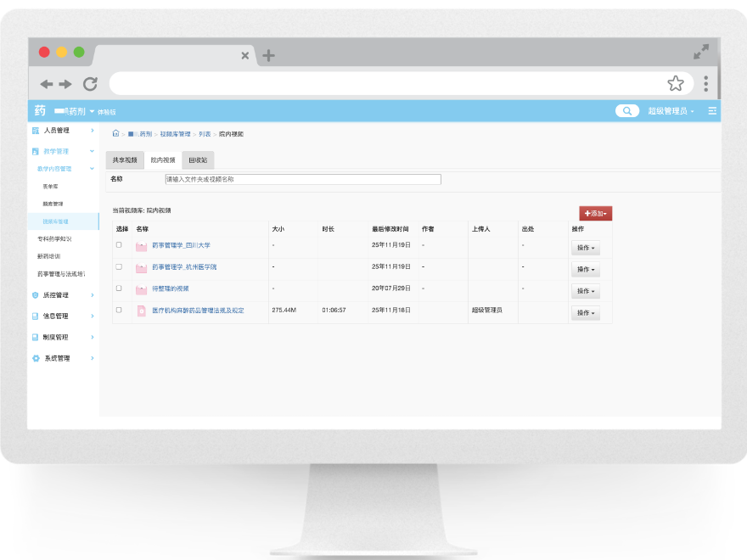The image size is (747, 560).
Task: Tick the checkbox for 药事管理学_杭州医学院
Action: pos(119,267)
